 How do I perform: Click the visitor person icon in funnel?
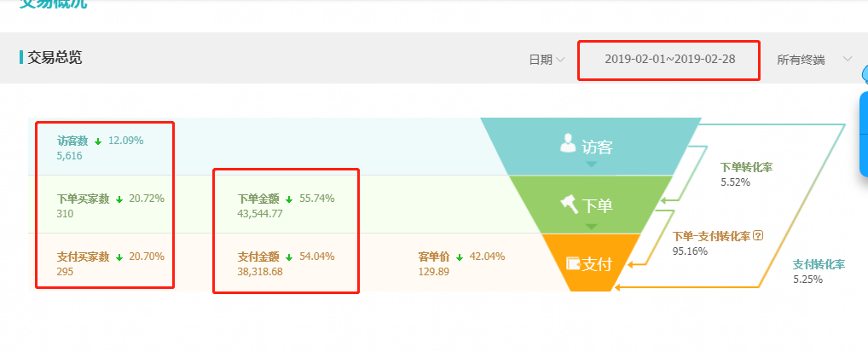tap(568, 143)
